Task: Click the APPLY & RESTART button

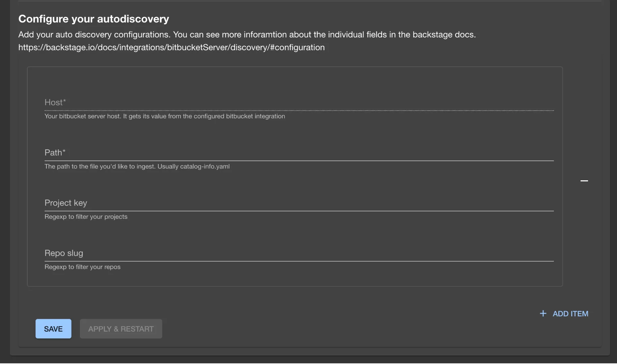Action: coord(121,329)
